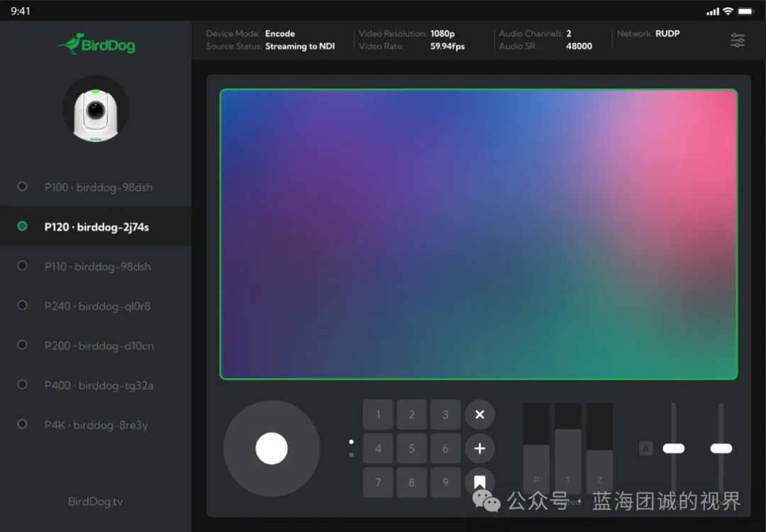Click the bookmark save preset icon
The width and height of the screenshot is (766, 532).
pos(479,482)
